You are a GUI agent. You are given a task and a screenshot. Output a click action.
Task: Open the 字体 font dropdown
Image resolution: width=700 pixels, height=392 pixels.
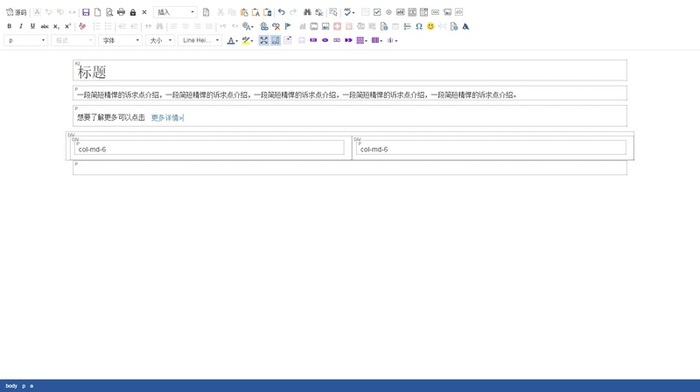pyautogui.click(x=120, y=40)
